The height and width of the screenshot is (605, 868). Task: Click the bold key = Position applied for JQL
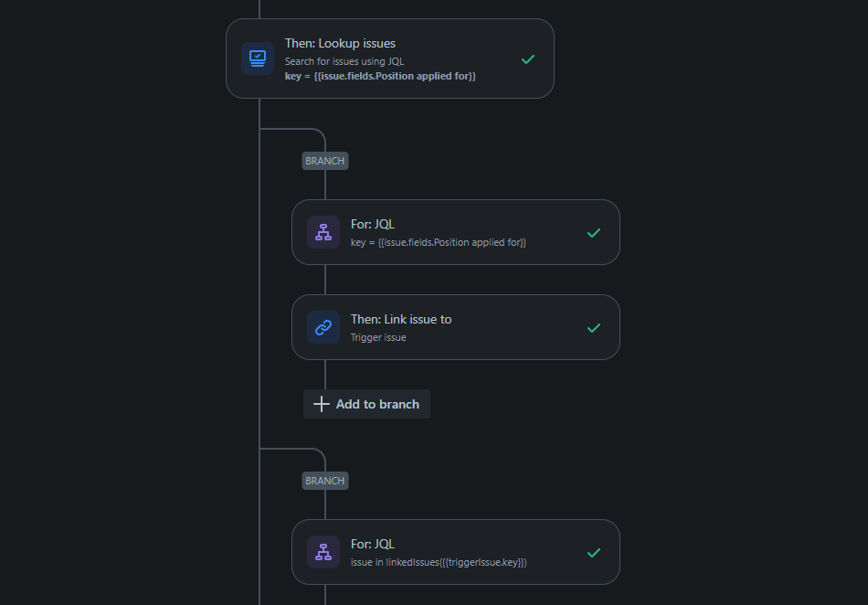(x=380, y=77)
